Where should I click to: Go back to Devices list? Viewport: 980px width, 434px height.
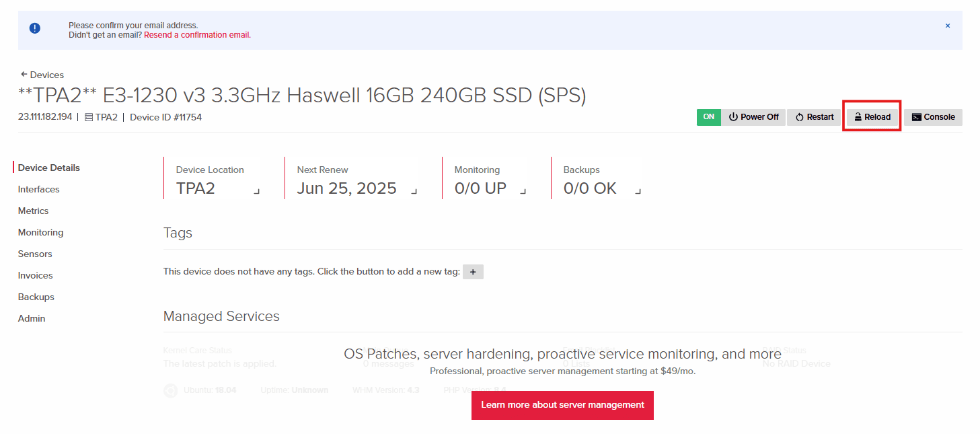click(42, 75)
